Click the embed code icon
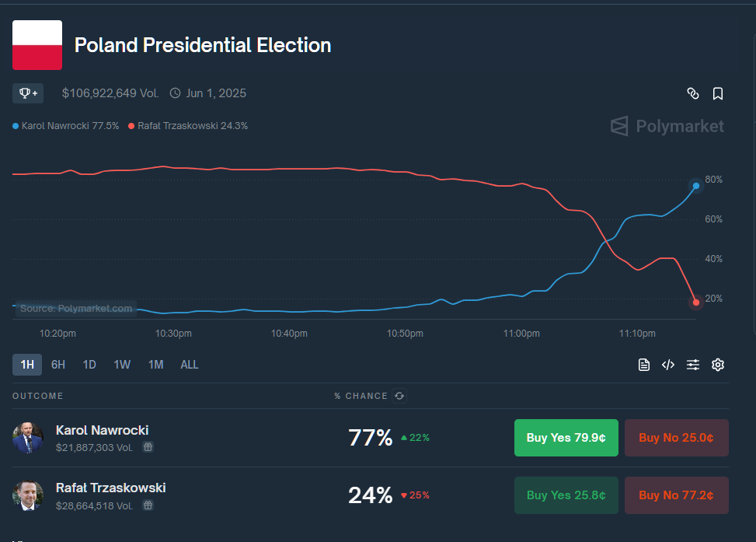Viewport: 756px width, 542px height. (x=668, y=365)
